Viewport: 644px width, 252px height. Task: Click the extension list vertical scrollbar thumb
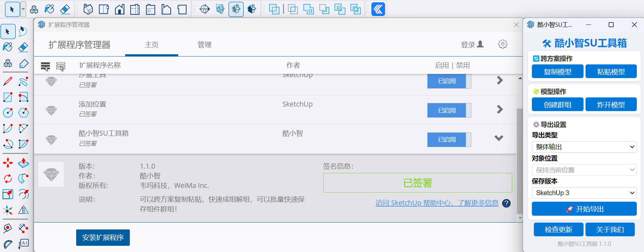[520, 161]
